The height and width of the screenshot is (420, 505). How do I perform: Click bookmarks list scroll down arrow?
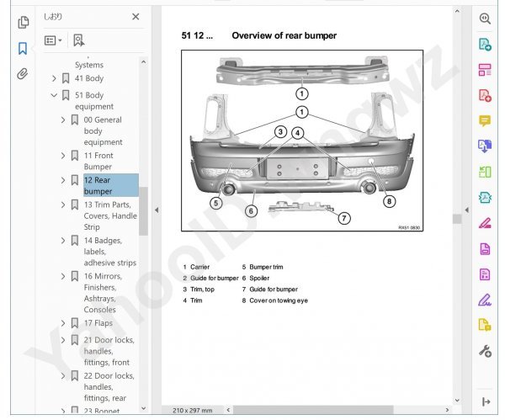[x=144, y=408]
